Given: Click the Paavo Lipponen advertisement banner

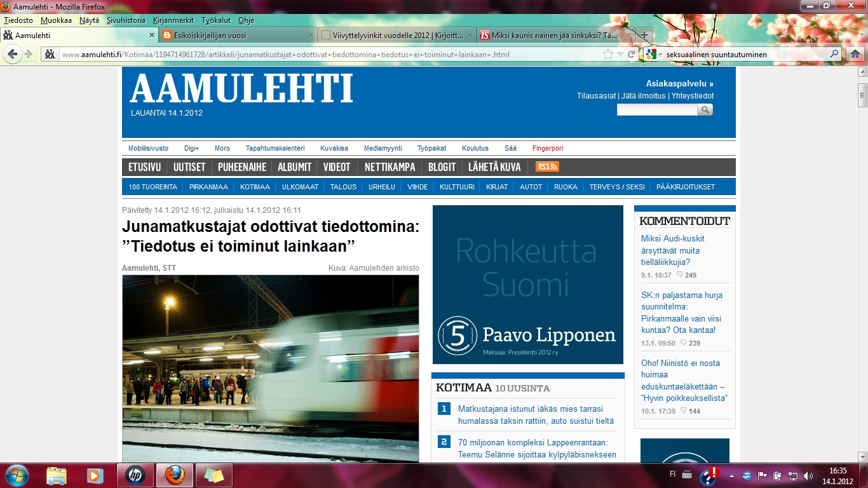Looking at the screenshot, I should (528, 285).
